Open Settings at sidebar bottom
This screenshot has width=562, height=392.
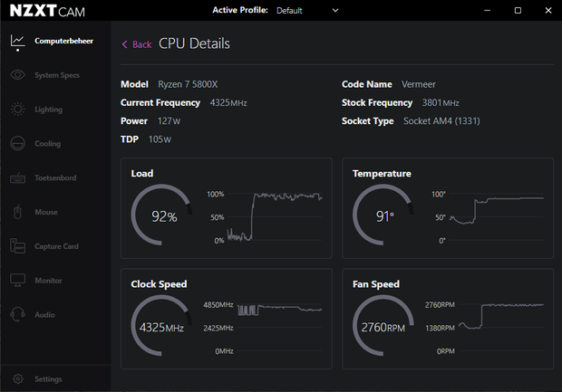click(48, 378)
